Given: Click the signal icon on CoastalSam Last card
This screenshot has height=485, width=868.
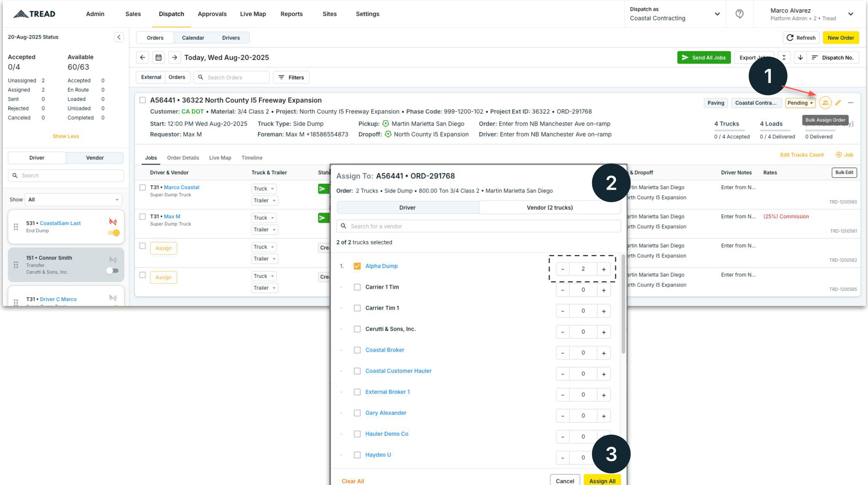Looking at the screenshot, I should coord(113,222).
